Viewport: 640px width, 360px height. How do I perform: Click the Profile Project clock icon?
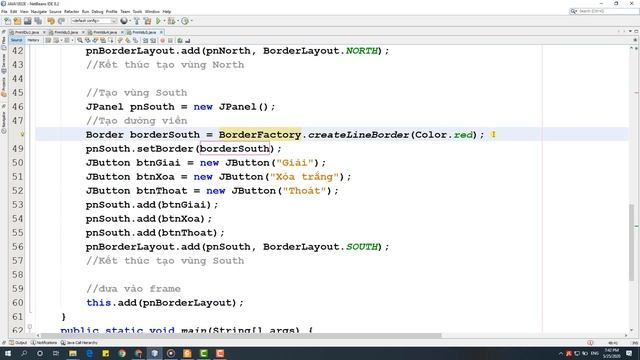(x=185, y=21)
